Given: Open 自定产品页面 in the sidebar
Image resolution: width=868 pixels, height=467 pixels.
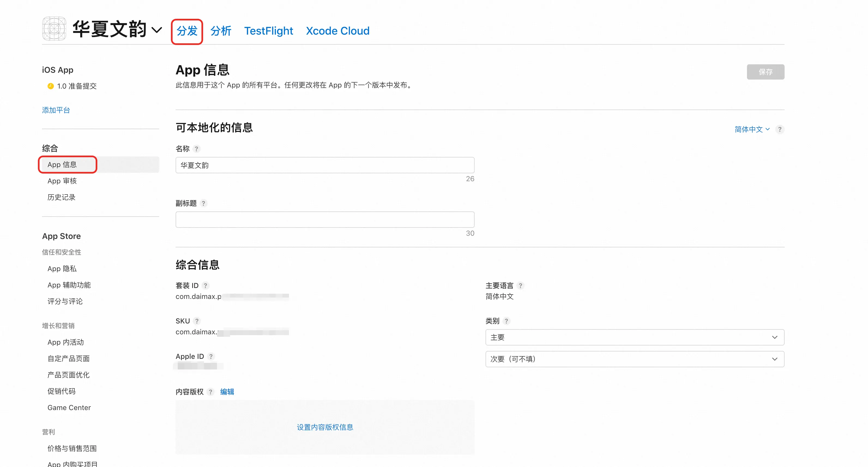Looking at the screenshot, I should [69, 359].
